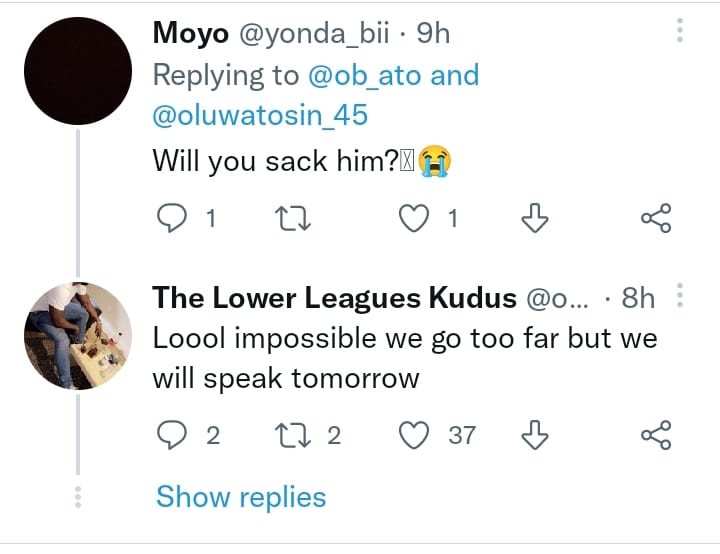The image size is (720, 554).
Task: View Moyo's profile picture
Action: point(78,72)
